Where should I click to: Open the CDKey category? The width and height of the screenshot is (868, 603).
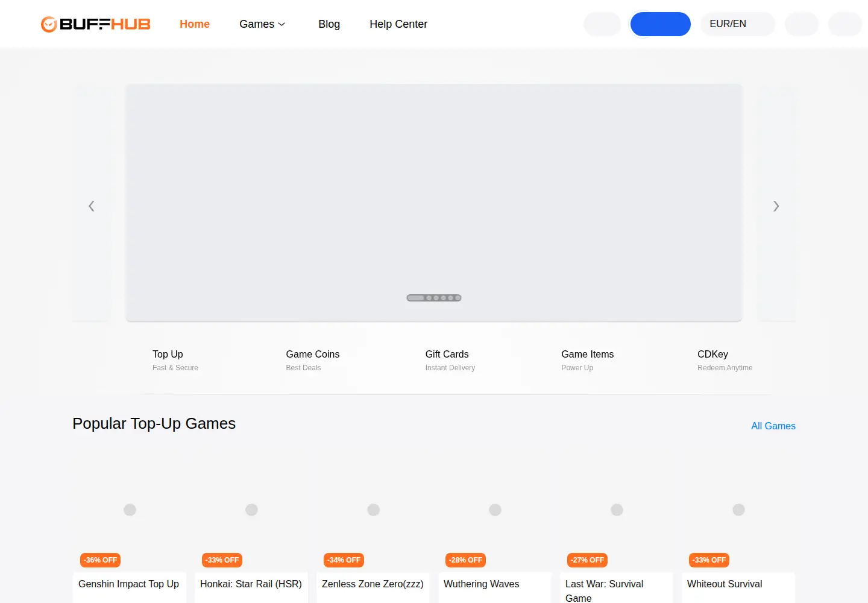(725, 360)
